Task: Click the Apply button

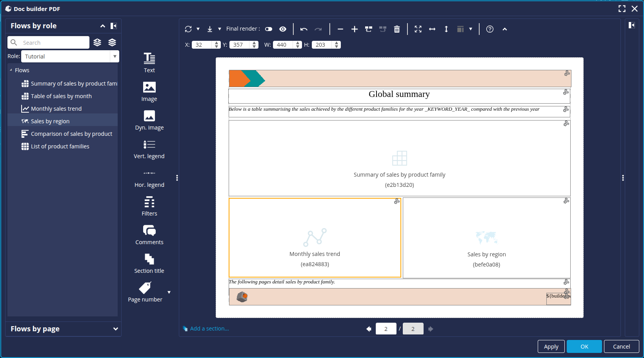Action: [551, 347]
